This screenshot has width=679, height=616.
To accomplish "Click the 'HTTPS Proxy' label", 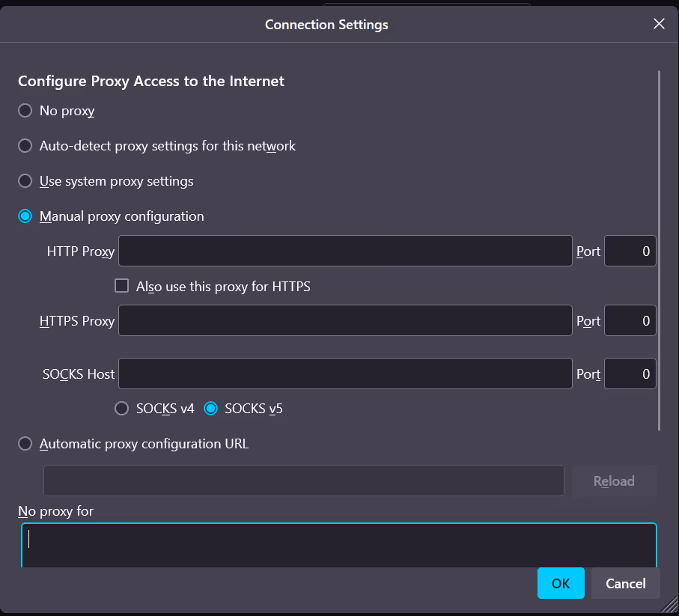I will [77, 321].
